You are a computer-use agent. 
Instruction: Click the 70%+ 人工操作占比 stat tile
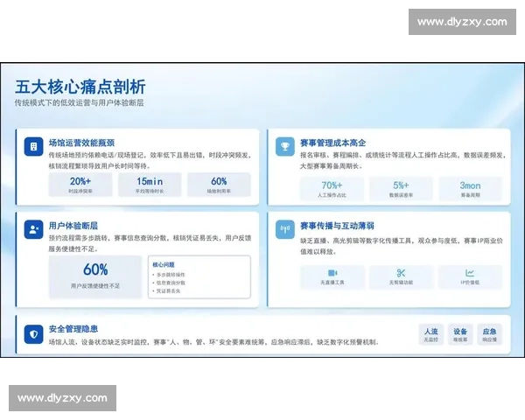(332, 189)
